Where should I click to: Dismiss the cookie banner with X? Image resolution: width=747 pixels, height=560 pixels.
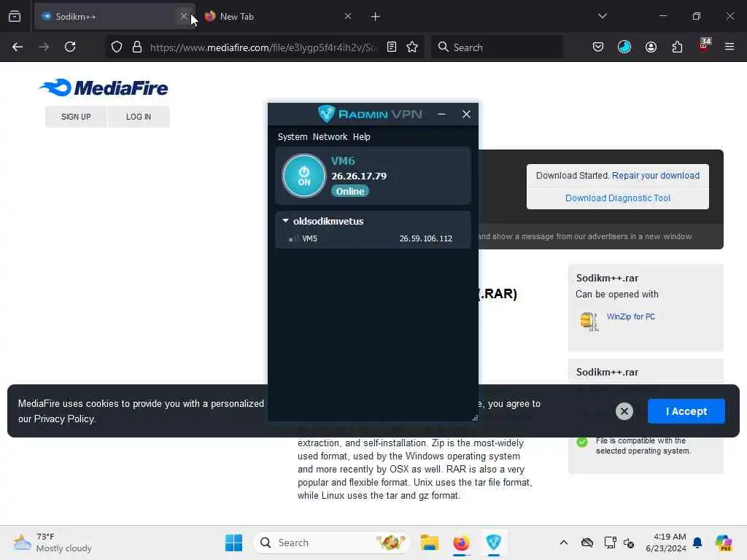624,411
